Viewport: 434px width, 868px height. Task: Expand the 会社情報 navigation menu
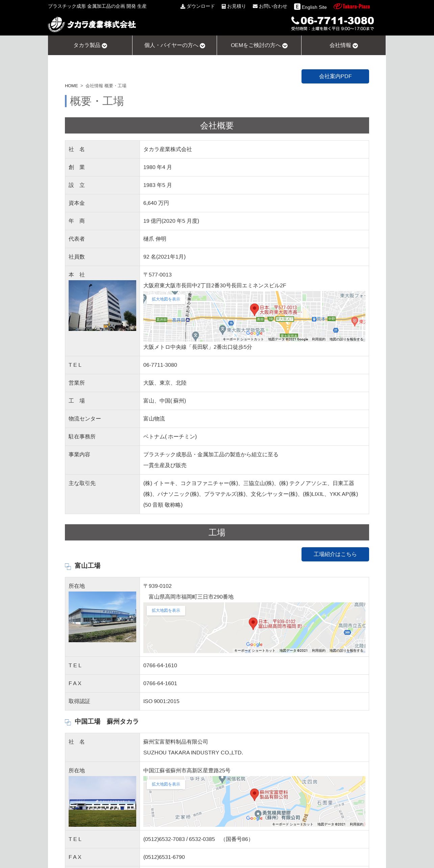coord(343,45)
